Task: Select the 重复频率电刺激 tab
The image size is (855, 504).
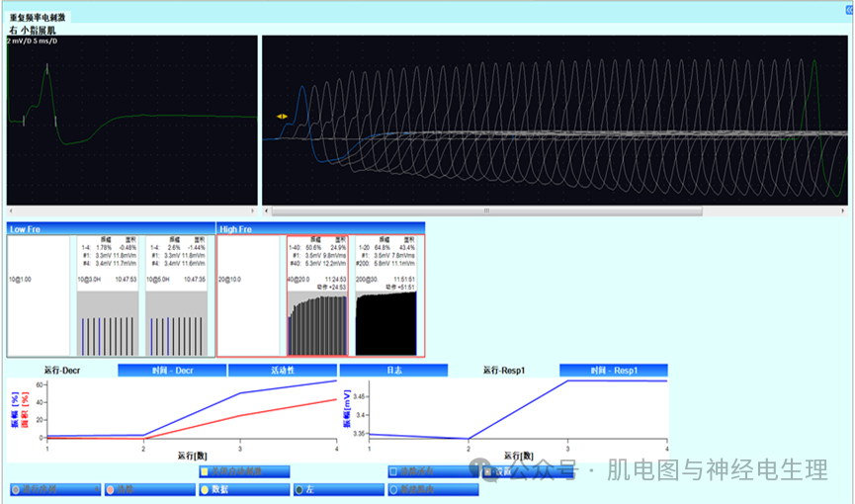Action: click(39, 18)
